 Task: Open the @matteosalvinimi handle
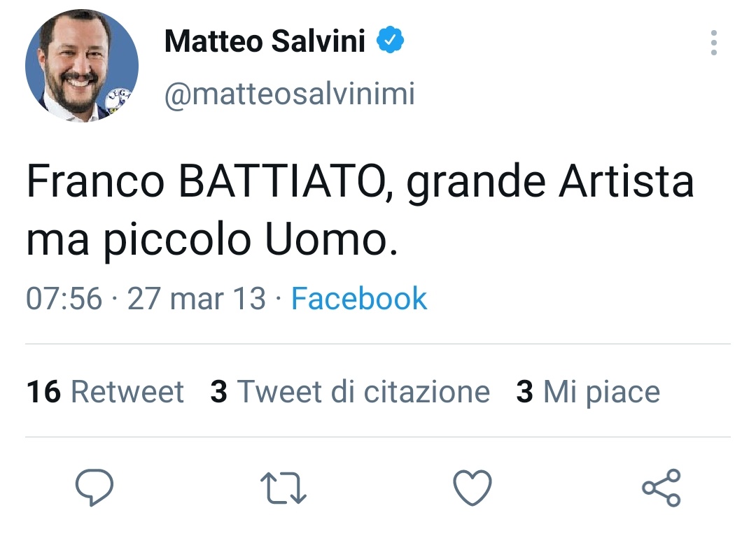(x=289, y=94)
